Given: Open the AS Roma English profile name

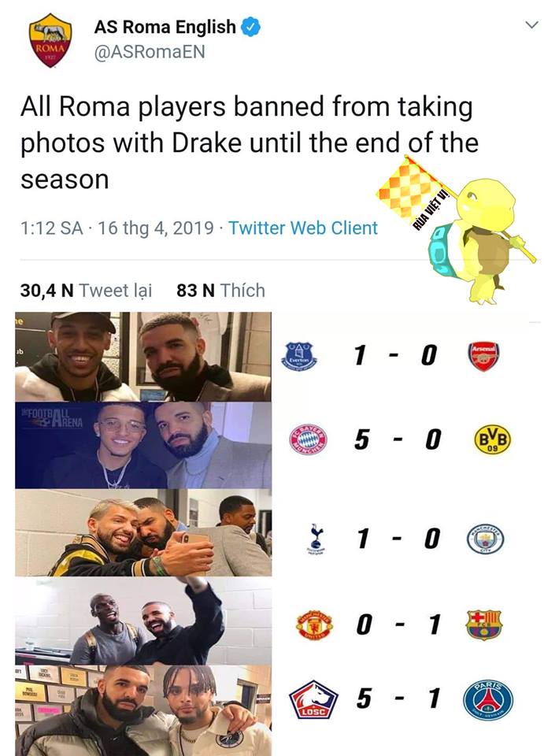Looking at the screenshot, I should pyautogui.click(x=165, y=28).
